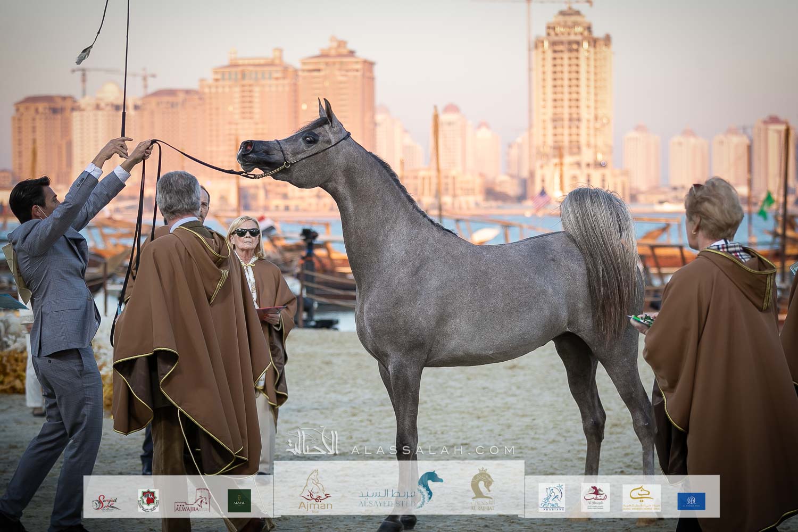Open the Alwajba Stud logo
798x532 pixels.
click(192, 501)
